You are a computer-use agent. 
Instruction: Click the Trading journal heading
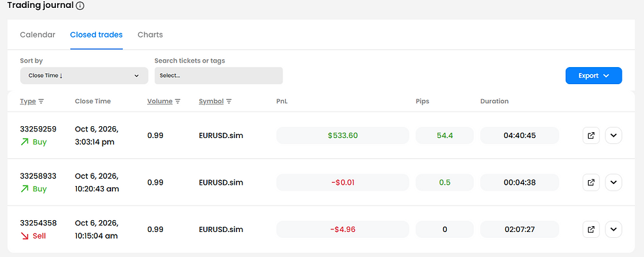40,5
